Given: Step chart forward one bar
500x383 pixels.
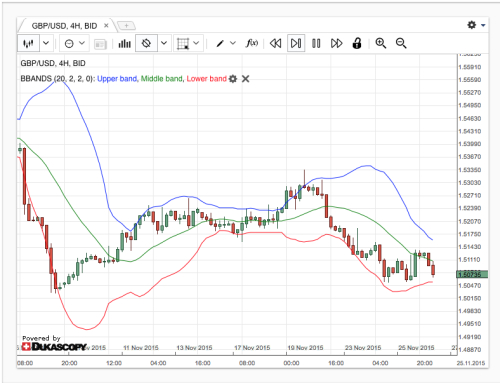Looking at the screenshot, I should [x=296, y=43].
